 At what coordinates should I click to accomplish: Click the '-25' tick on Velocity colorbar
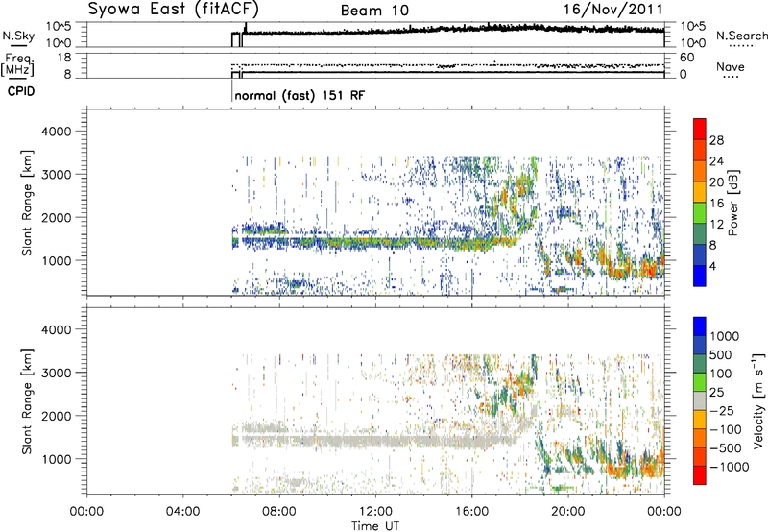pyautogui.click(x=722, y=411)
